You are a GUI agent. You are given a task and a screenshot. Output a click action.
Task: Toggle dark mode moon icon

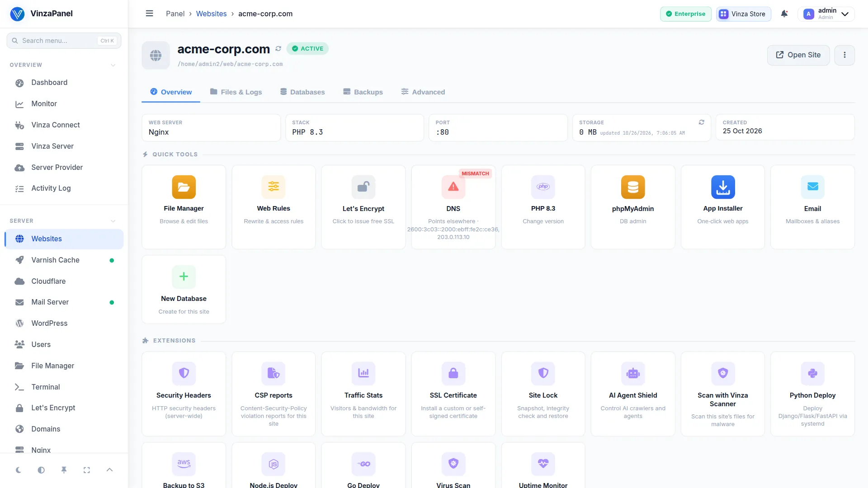[x=19, y=470]
